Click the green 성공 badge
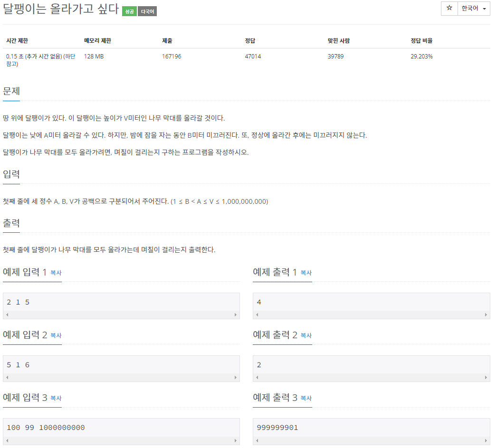Screen dimensions: 497x448 tap(129, 11)
